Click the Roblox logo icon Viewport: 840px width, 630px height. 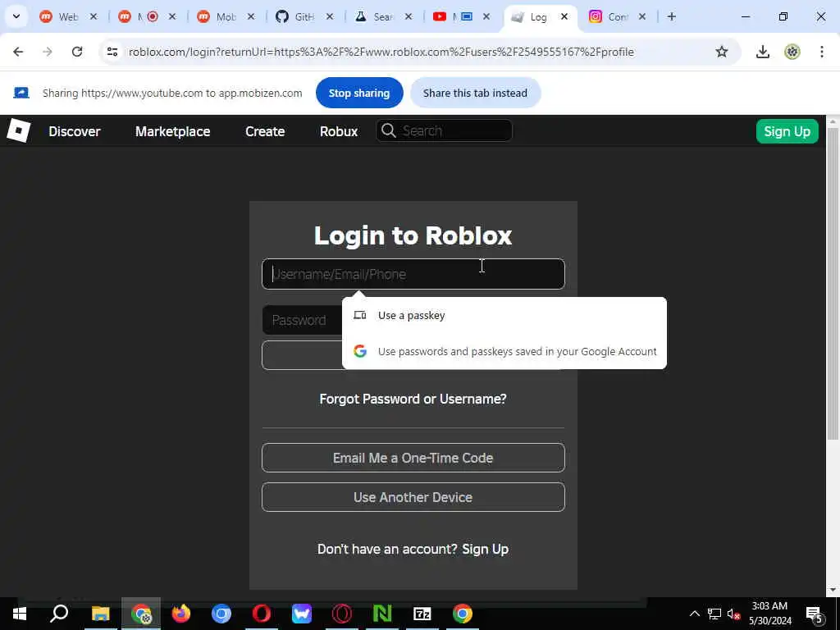click(x=18, y=130)
